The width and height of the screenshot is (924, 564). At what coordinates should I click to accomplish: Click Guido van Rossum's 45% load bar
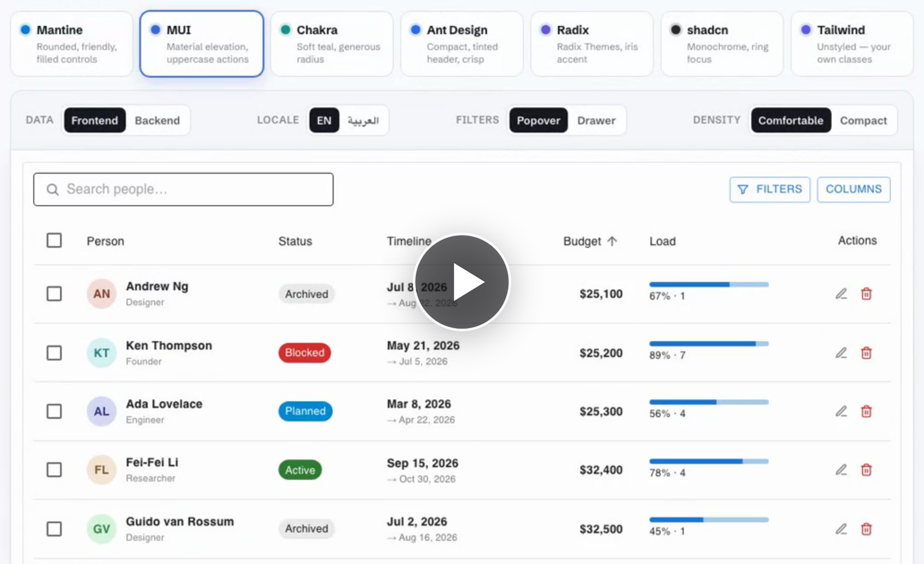(x=709, y=520)
